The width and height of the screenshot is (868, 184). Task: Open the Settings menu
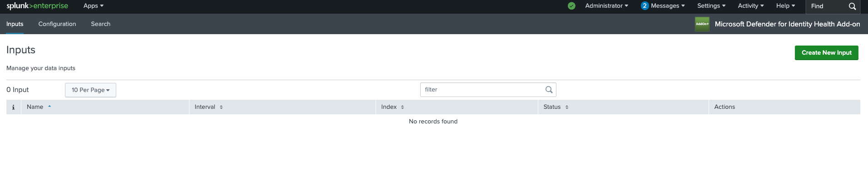click(x=711, y=6)
